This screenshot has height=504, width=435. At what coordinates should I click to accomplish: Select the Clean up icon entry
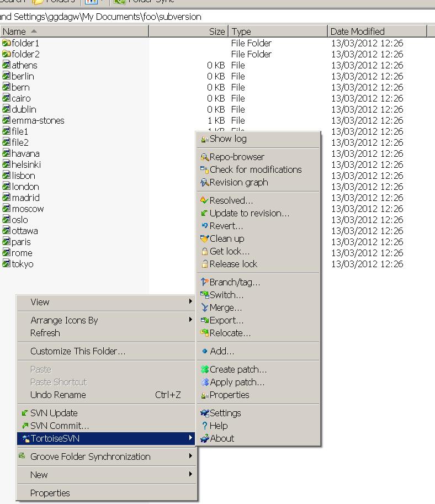[205, 239]
